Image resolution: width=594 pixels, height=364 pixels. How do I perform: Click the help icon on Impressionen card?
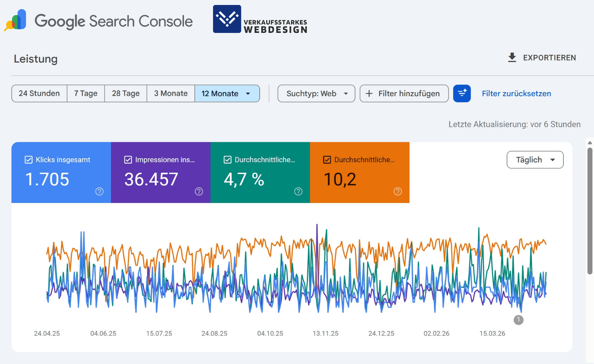click(x=199, y=192)
